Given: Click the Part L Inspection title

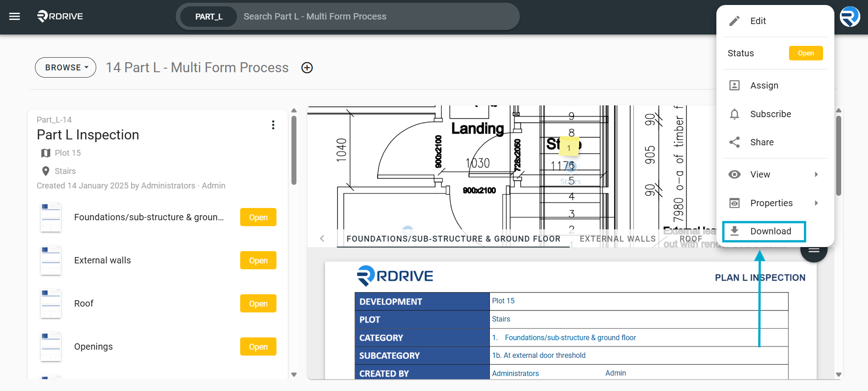Looking at the screenshot, I should click(x=88, y=135).
